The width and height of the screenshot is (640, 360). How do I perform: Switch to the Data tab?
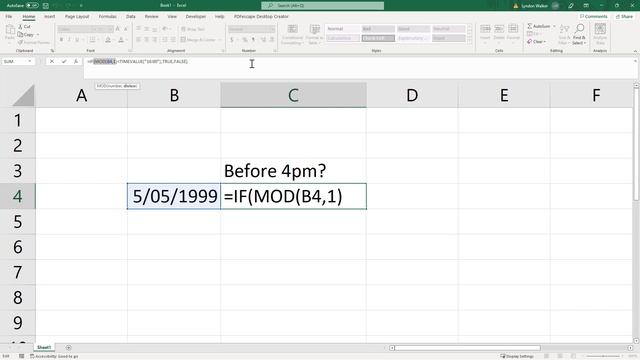131,17
